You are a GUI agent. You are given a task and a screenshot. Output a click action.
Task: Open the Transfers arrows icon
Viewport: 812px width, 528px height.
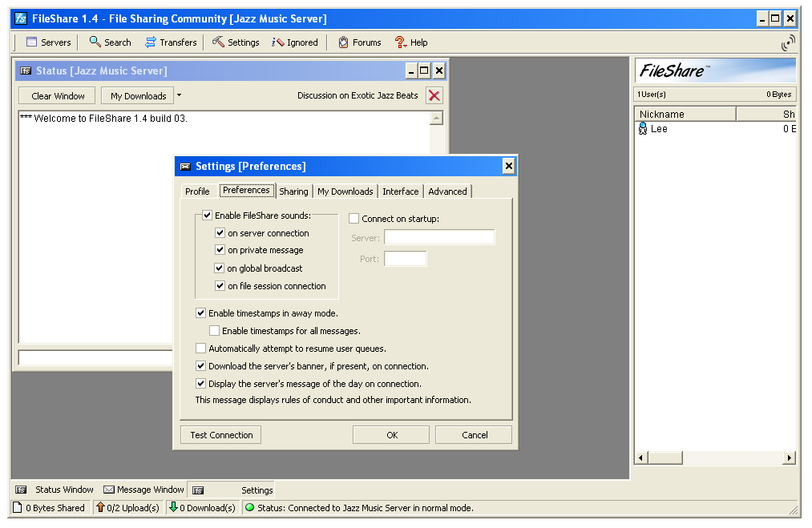[x=151, y=42]
